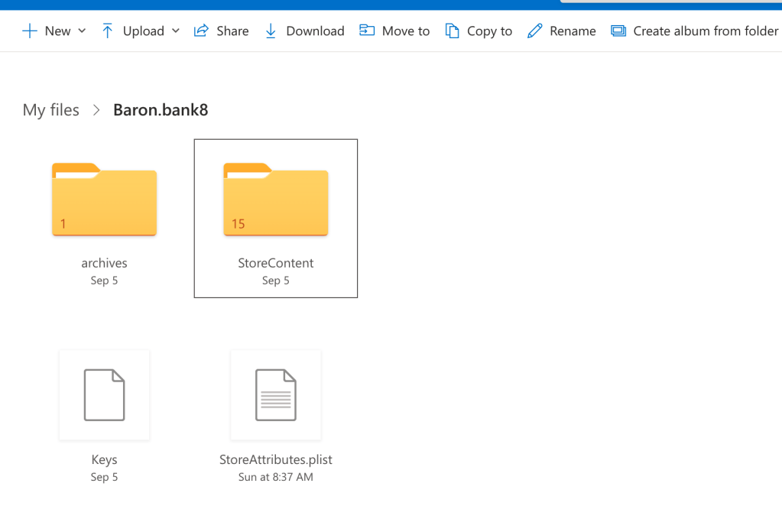Screen dimensions: 782x532
Task: Navigate to My files breadcrumb
Action: 50,110
